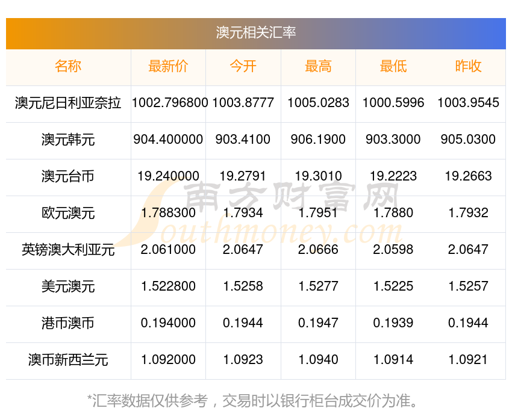Click the low value 1000.5996

(393, 103)
